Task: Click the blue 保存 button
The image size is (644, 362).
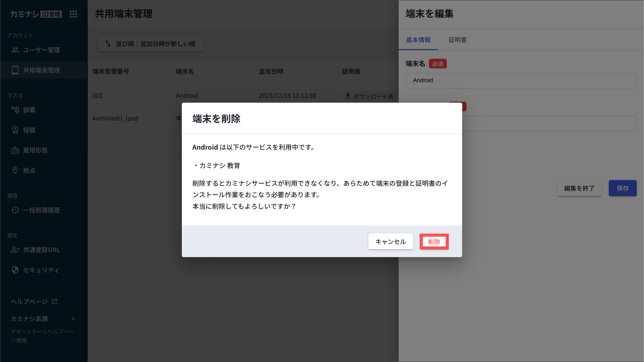Action: 622,188
